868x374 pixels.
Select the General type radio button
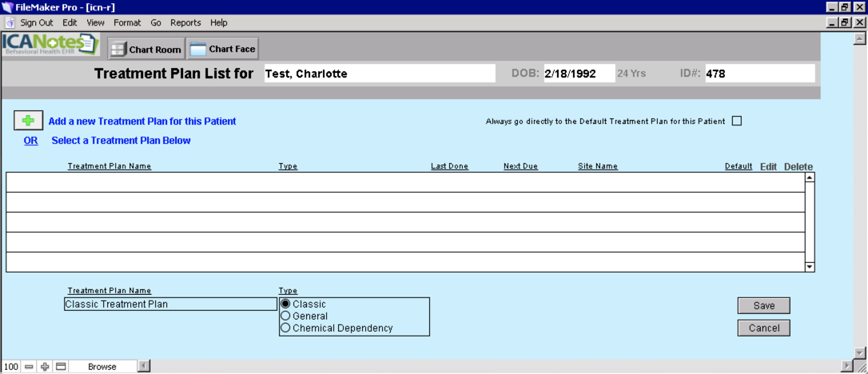tap(285, 316)
